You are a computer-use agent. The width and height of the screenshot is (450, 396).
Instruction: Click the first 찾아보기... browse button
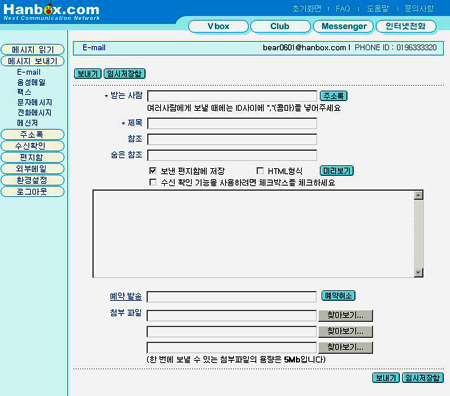click(x=345, y=315)
